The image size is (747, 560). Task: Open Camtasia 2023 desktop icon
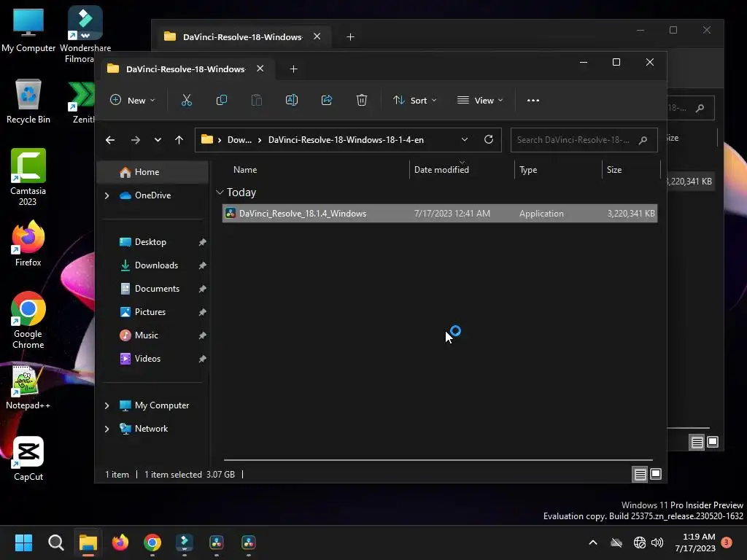coord(28,176)
